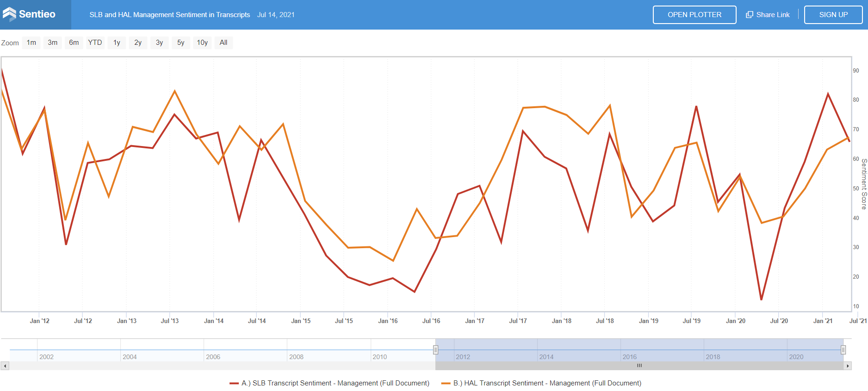Click the scrollbar left arrow

5,366
